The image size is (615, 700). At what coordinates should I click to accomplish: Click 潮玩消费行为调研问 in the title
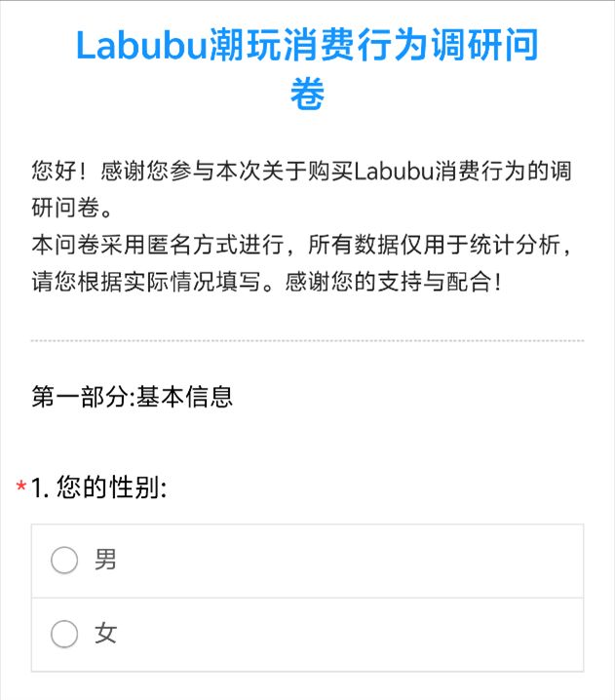tap(373, 46)
